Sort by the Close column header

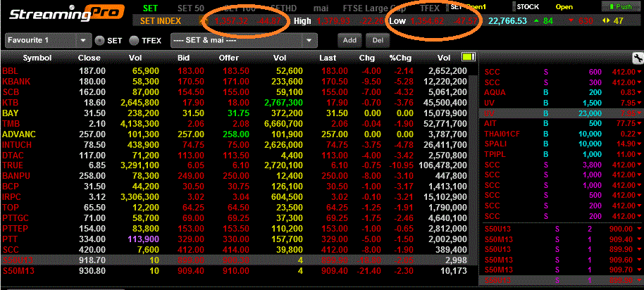click(89, 58)
